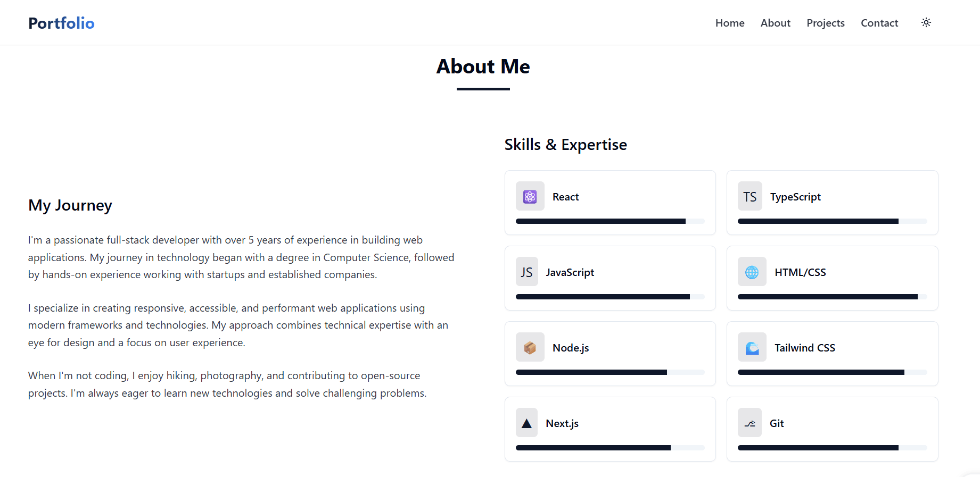Click the React skill progress bar
The width and height of the screenshot is (980, 477).
(x=610, y=221)
